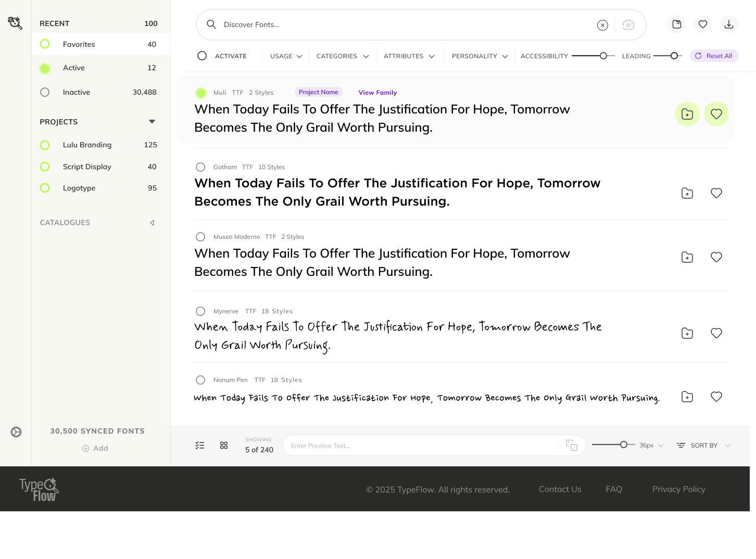Add Museo Moderno to a project
Screen dimensions: 756x559
(x=687, y=257)
